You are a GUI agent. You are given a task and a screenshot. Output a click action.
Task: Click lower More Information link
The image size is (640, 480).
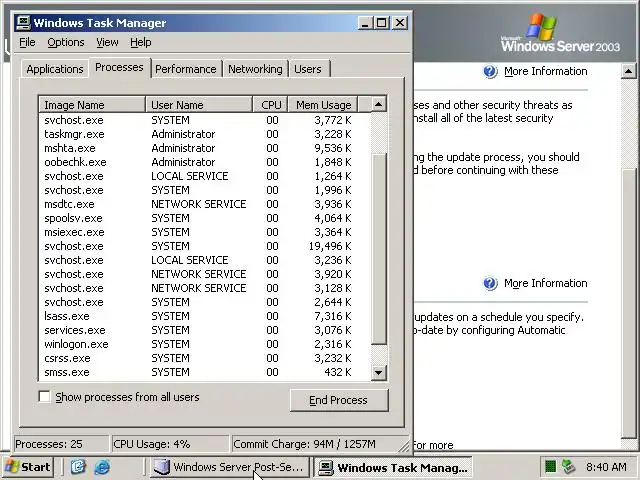point(545,283)
